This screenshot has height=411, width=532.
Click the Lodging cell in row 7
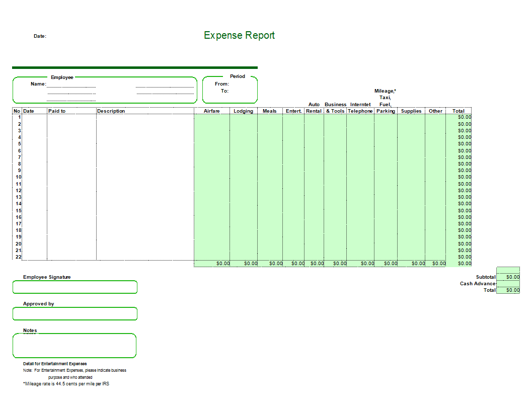click(x=244, y=157)
